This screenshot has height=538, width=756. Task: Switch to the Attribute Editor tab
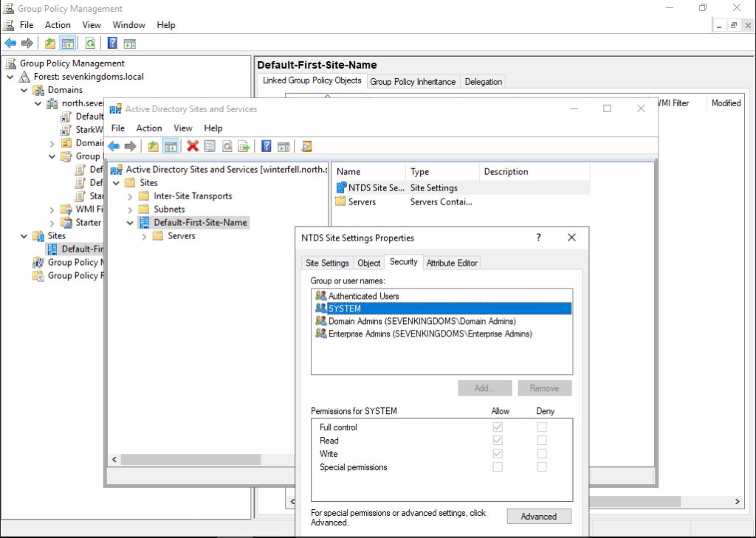coord(452,263)
